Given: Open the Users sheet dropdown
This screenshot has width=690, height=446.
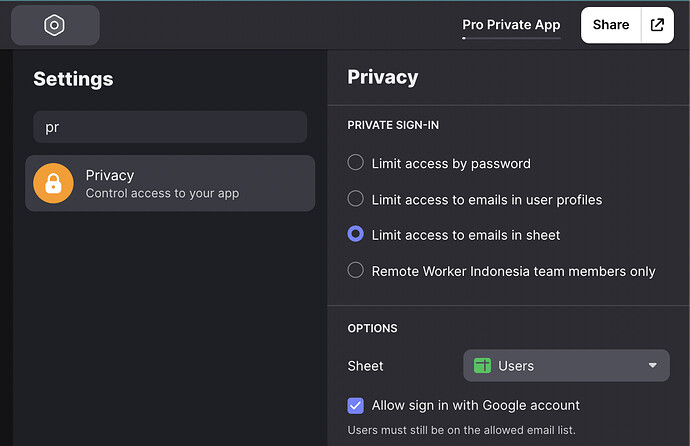Looking at the screenshot, I should point(565,366).
